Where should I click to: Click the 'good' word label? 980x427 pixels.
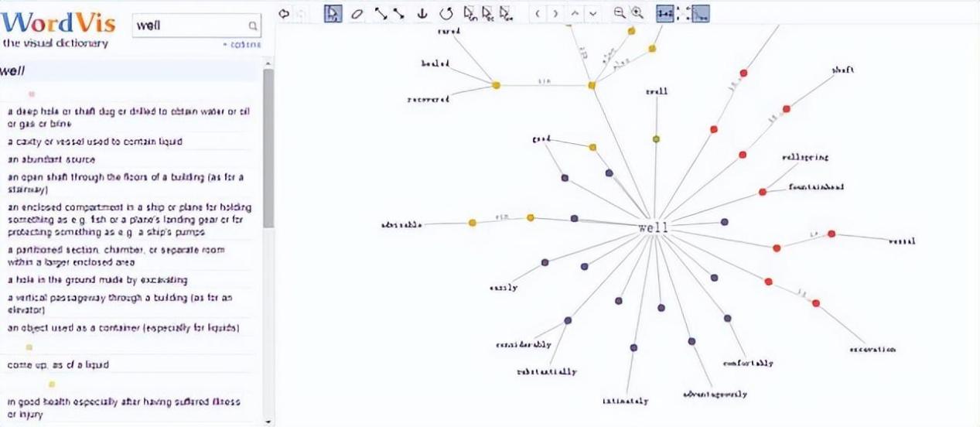(x=540, y=139)
